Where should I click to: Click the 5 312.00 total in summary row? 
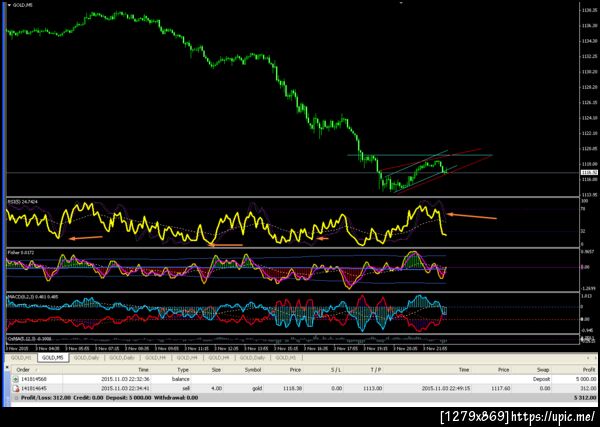[585, 398]
